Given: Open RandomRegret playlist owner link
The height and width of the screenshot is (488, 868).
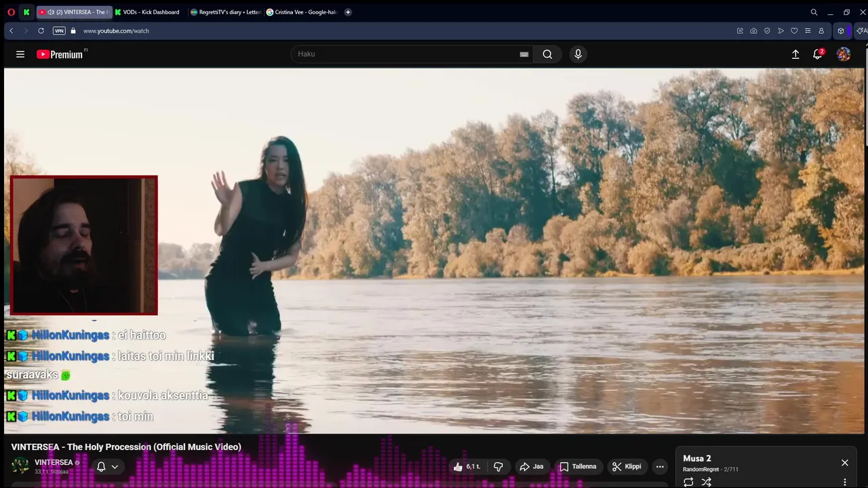Looking at the screenshot, I should click(x=701, y=470).
